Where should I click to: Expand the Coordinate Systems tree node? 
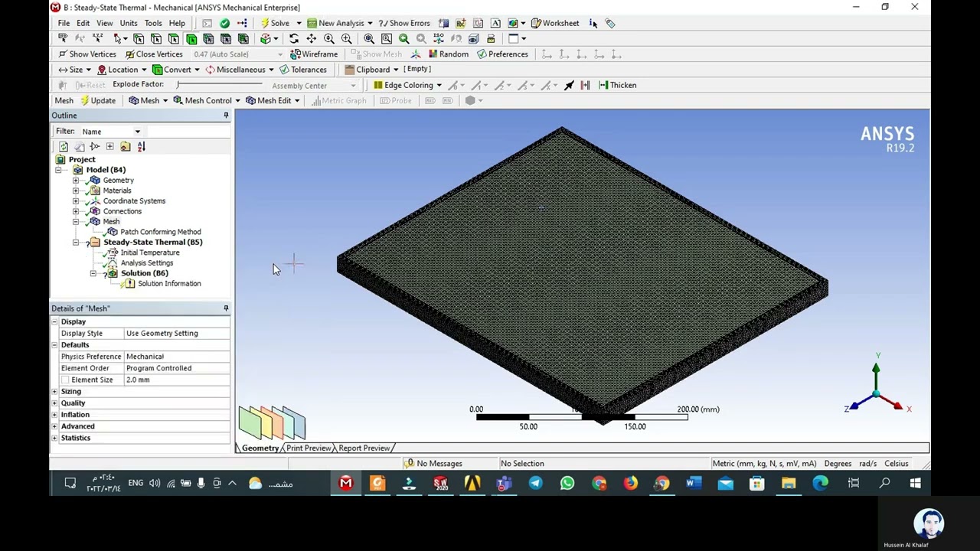[76, 201]
